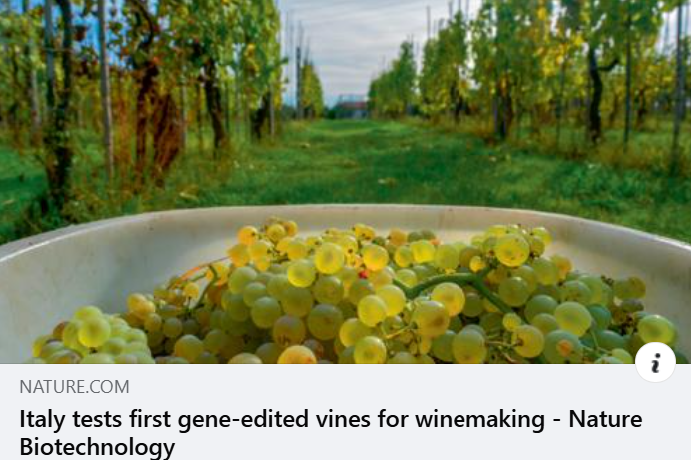
Task: Click the info icon on the link preview
Action: pyautogui.click(x=655, y=362)
